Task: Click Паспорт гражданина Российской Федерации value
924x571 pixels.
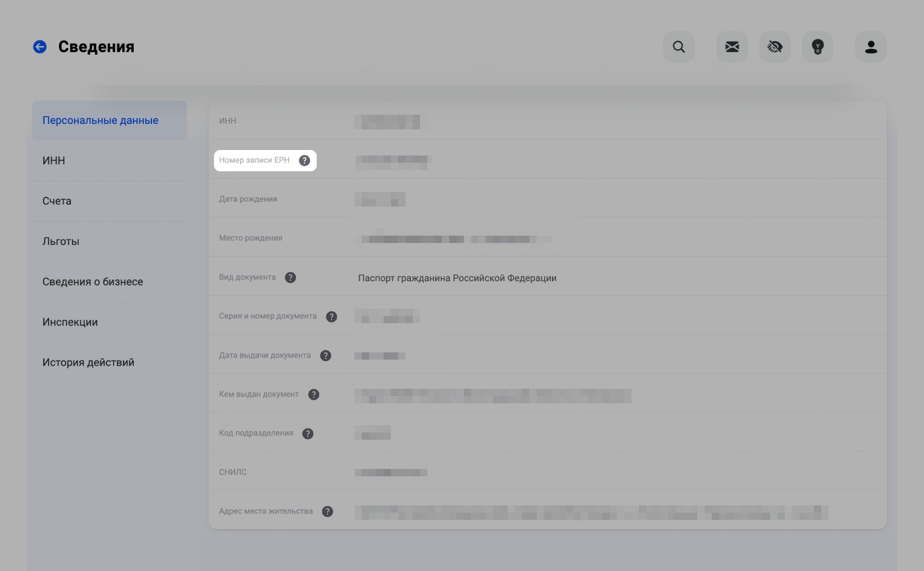Action: pos(457,278)
